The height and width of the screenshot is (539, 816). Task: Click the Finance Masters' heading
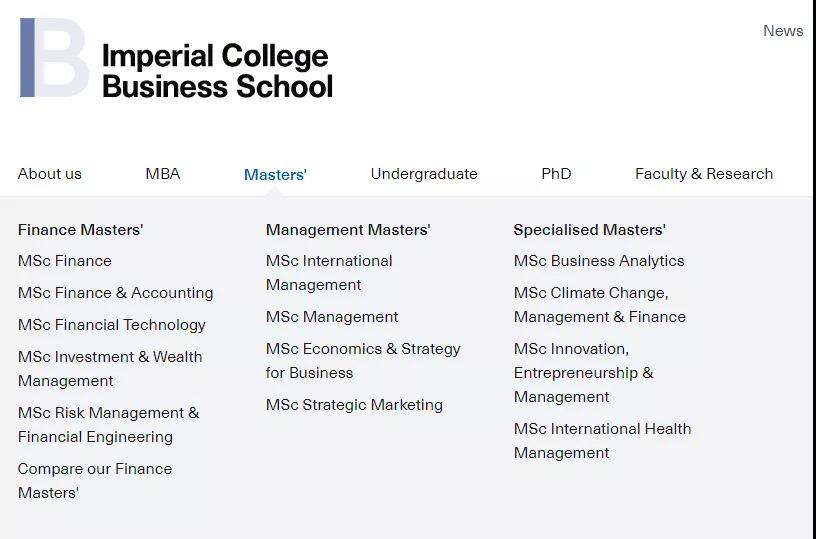point(80,229)
